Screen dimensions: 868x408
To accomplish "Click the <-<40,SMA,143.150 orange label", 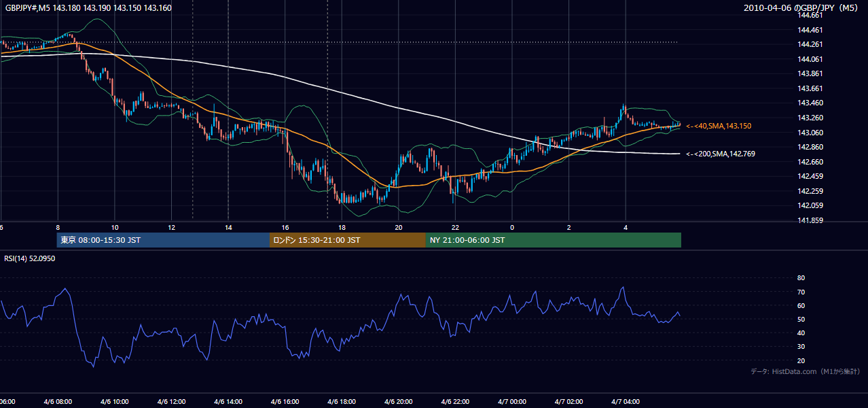I will 719,126.
